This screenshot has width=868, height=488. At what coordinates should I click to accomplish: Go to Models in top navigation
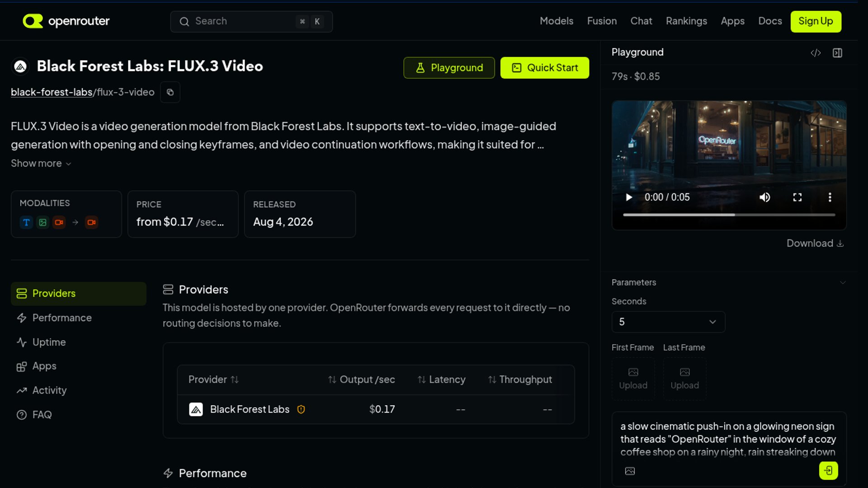pos(556,21)
